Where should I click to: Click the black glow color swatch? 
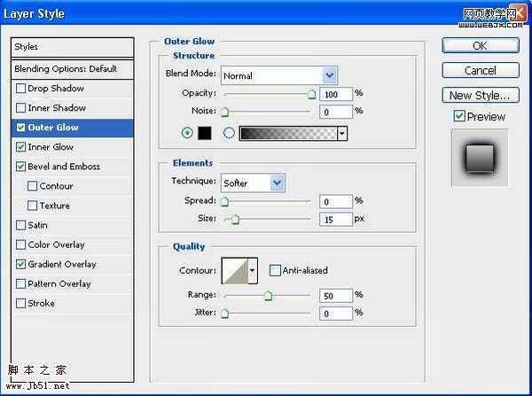click(x=202, y=133)
